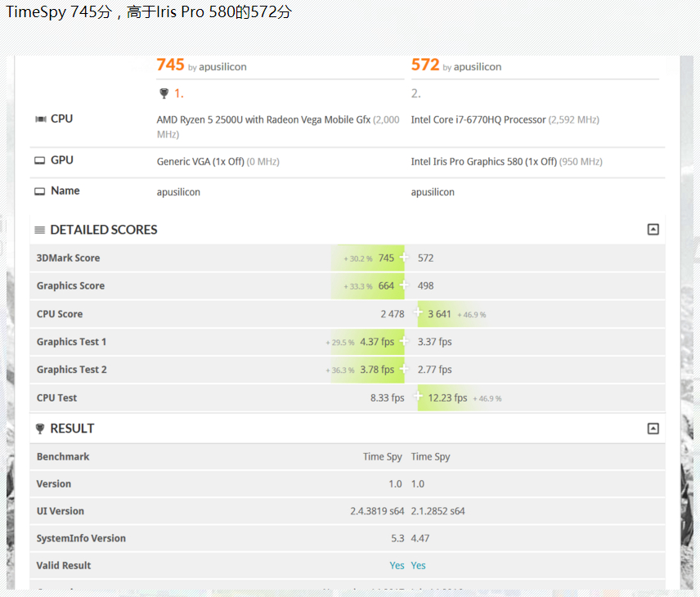Click the orange 745 score heading
This screenshot has height=597, width=700.
click(171, 65)
